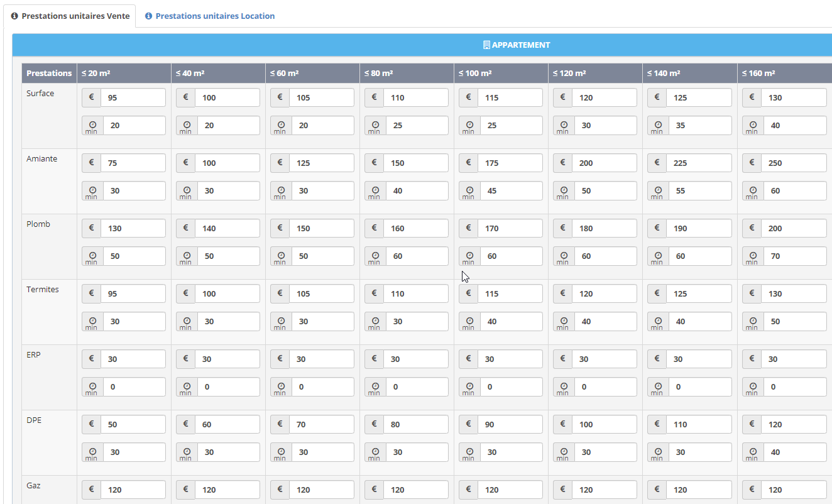
Task: Click the euro icon for ERP ≤ 20 m²
Action: (92, 359)
